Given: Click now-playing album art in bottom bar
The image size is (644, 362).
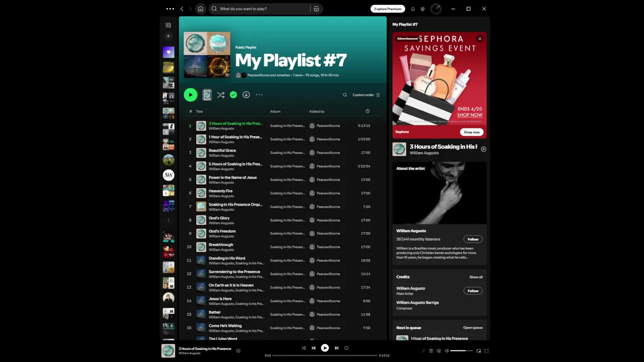Looking at the screenshot, I should click(168, 350).
